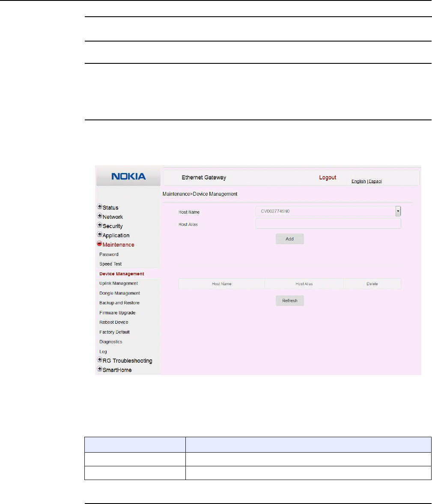Viewport: 432px width, 504px height.
Task: Click the Delete table column header
Action: pyautogui.click(x=372, y=284)
